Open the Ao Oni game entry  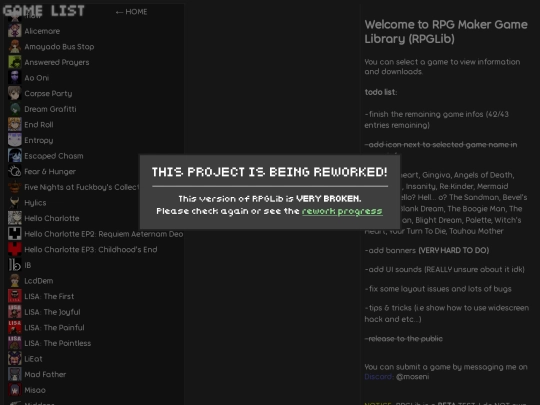coord(37,78)
